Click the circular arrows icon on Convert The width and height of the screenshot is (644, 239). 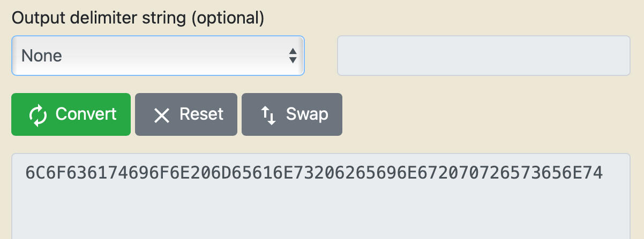pyautogui.click(x=38, y=114)
